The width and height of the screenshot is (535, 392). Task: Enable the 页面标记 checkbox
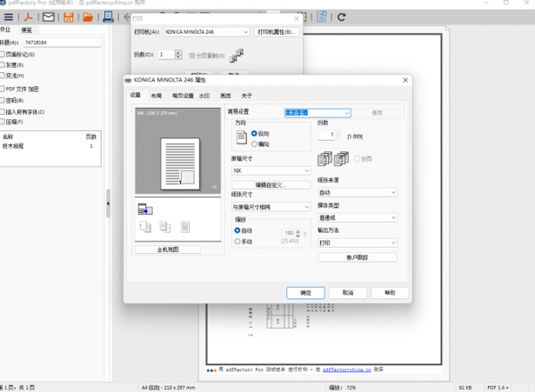(4, 54)
